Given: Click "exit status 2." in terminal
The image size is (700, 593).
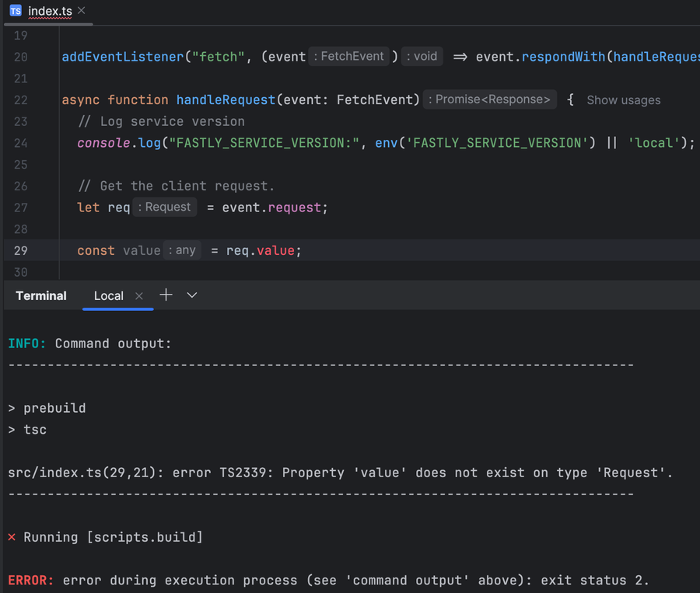Looking at the screenshot, I should [595, 581].
